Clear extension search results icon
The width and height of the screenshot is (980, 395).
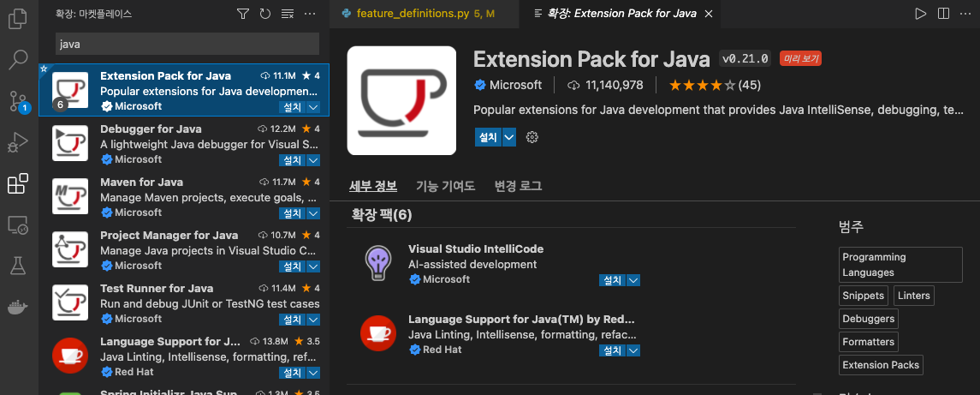coord(288,13)
